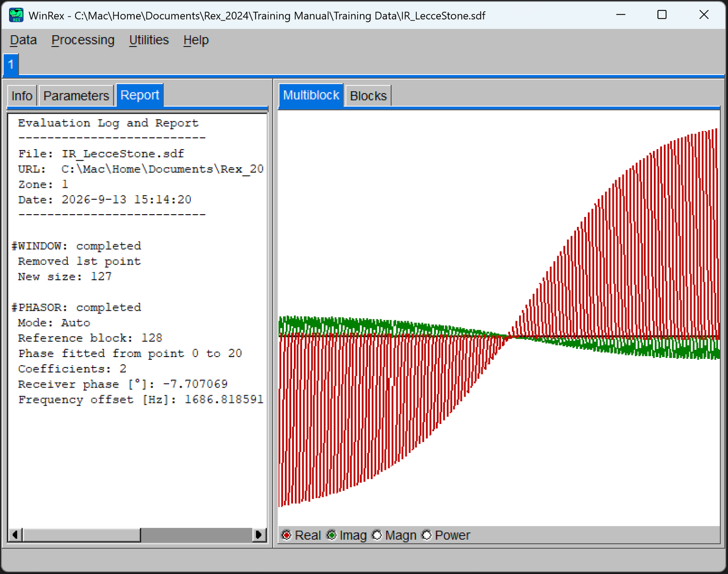
Task: Select the Report tab
Action: click(x=140, y=95)
